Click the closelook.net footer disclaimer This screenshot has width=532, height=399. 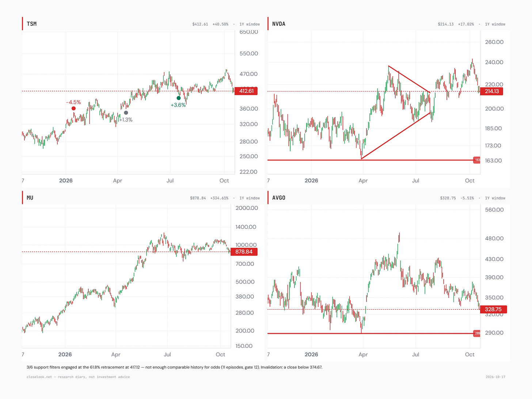click(x=78, y=377)
